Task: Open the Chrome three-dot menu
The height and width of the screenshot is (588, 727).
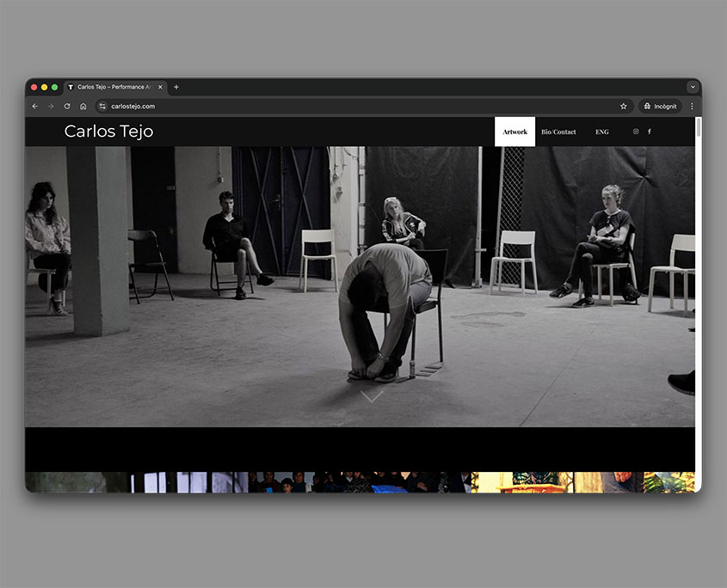Action: click(x=692, y=107)
